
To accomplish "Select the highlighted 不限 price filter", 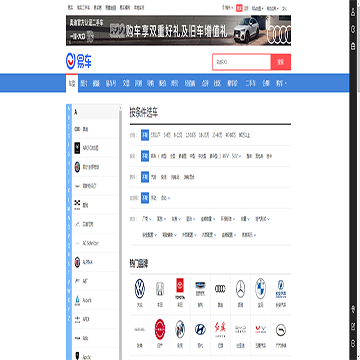I will click(x=145, y=135).
